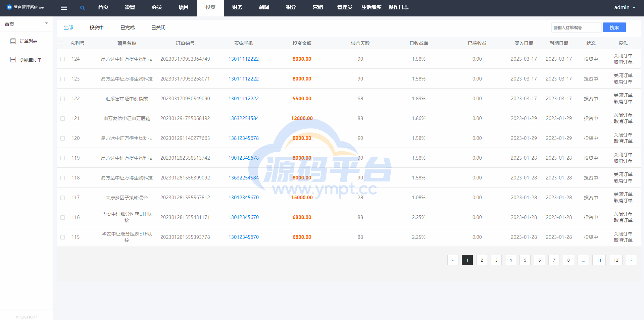The height and width of the screenshot is (320, 644).
Task: Open the 新闻 top menu
Action: (264, 7)
